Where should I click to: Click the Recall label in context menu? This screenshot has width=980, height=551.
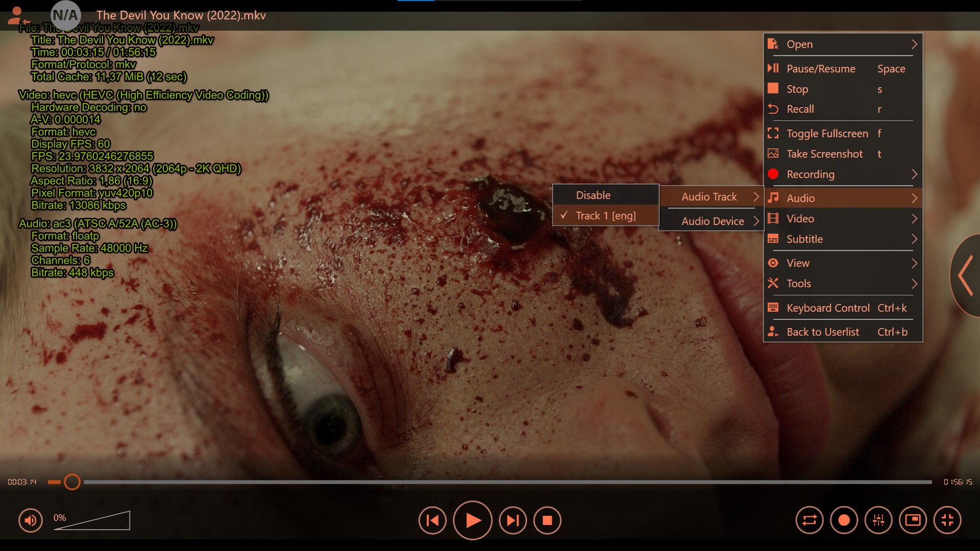coord(800,109)
